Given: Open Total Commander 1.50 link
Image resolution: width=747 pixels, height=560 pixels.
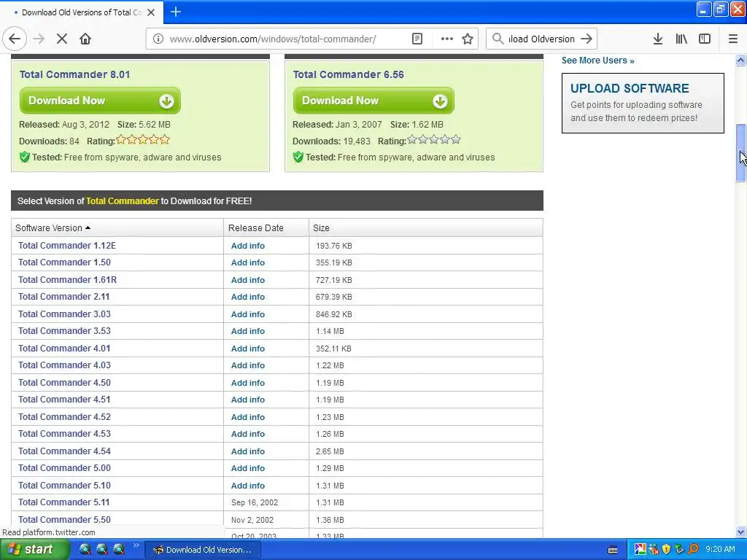Looking at the screenshot, I should coord(64,262).
